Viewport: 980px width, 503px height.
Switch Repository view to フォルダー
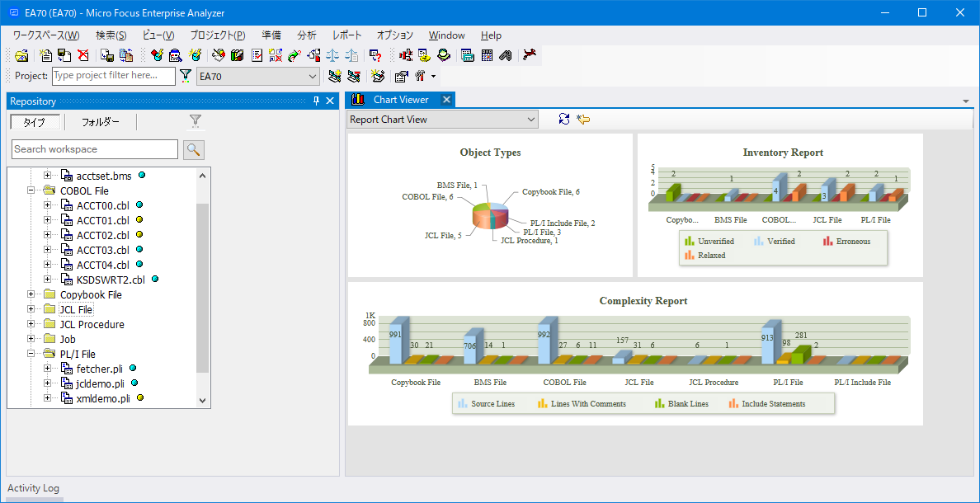(x=100, y=122)
